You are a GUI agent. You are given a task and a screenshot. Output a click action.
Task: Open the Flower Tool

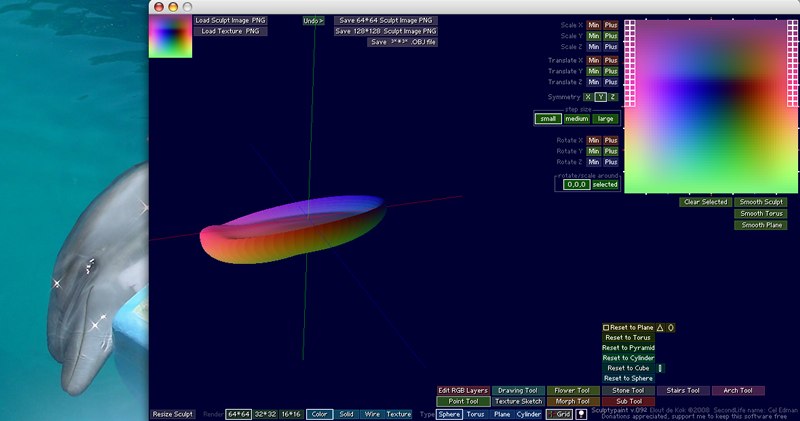pyautogui.click(x=572, y=390)
